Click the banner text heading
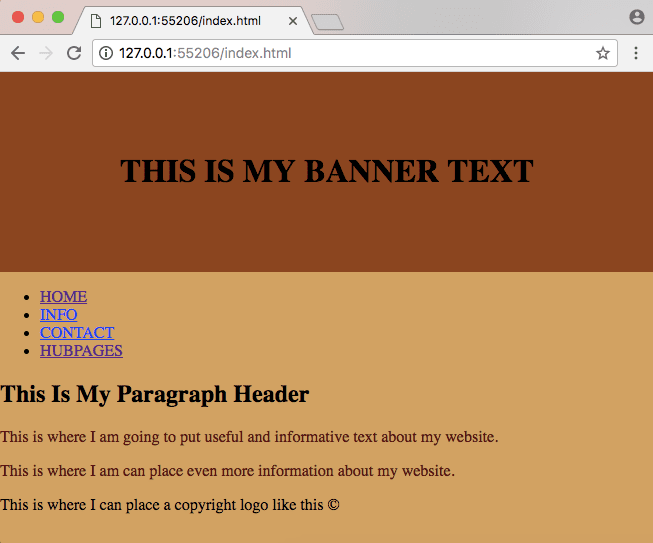Image resolution: width=653 pixels, height=543 pixels. 326,171
